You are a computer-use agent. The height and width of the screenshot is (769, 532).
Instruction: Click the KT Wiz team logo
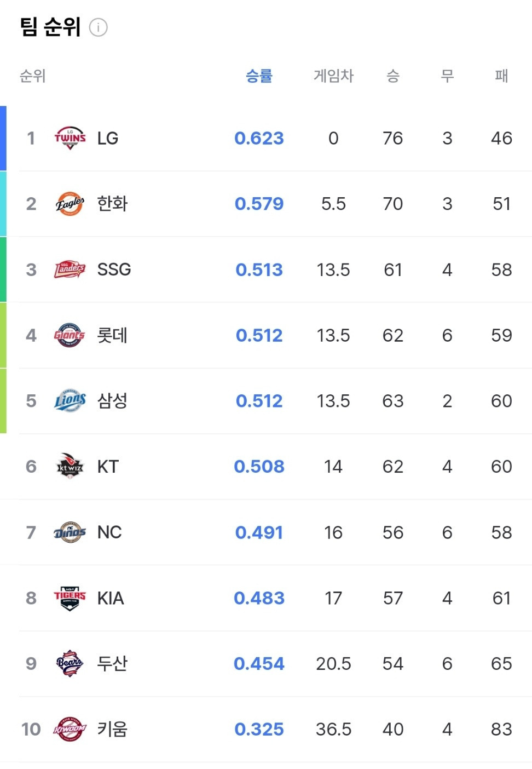point(70,467)
